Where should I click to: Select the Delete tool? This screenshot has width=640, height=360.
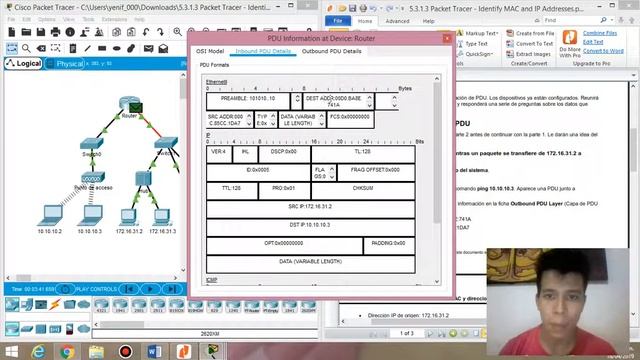(41, 49)
